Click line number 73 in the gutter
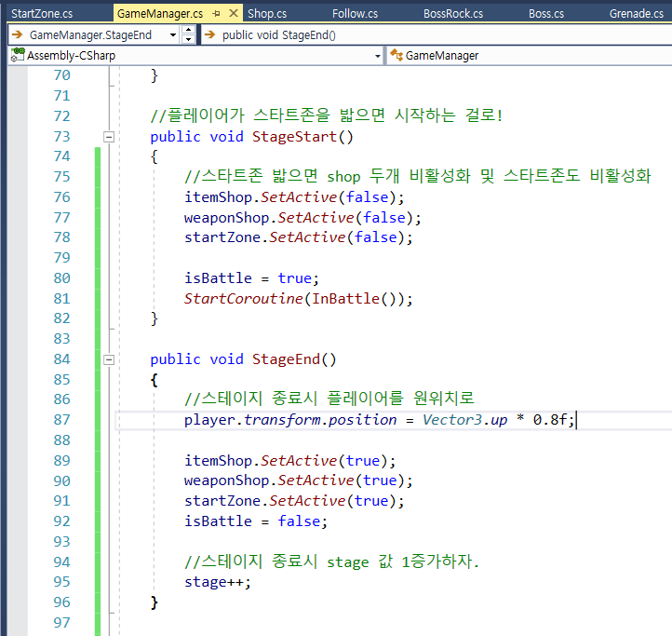This screenshot has width=672, height=636. pos(61,137)
